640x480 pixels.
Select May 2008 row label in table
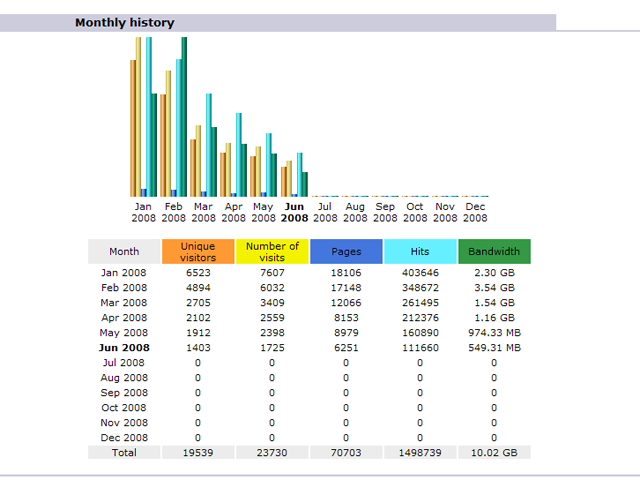pos(124,333)
